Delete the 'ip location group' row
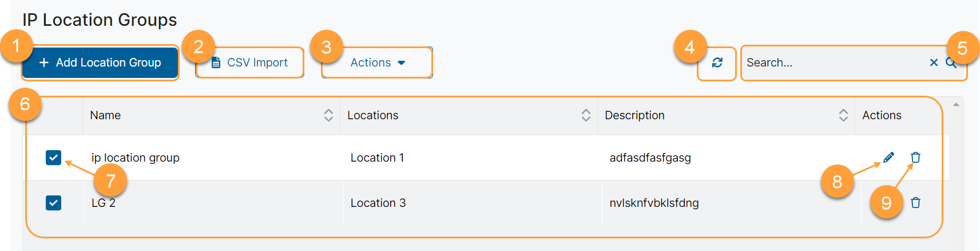Viewport: 980px width, 251px height. (915, 157)
